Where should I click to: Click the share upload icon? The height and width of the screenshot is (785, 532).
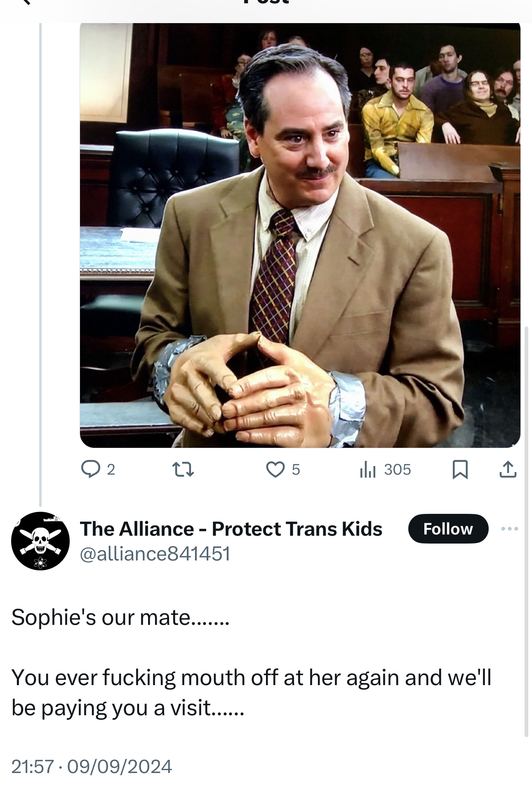(x=508, y=470)
